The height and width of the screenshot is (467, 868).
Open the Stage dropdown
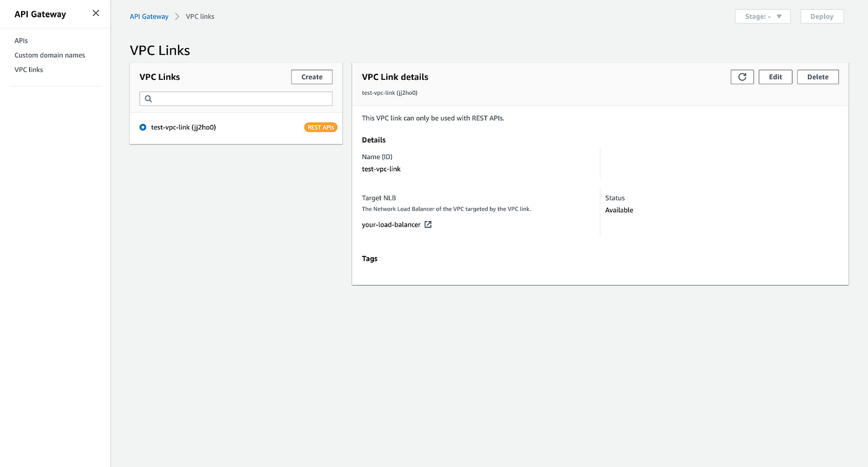763,17
